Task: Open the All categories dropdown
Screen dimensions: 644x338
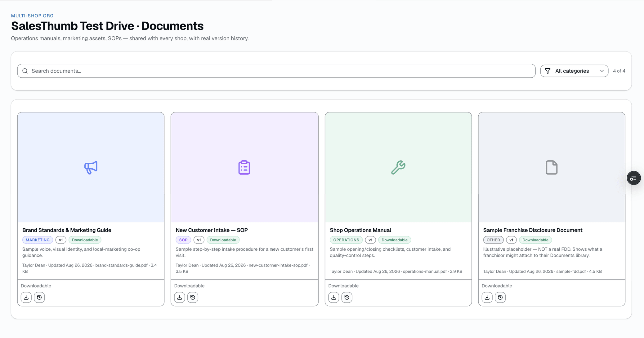Action: (574, 71)
